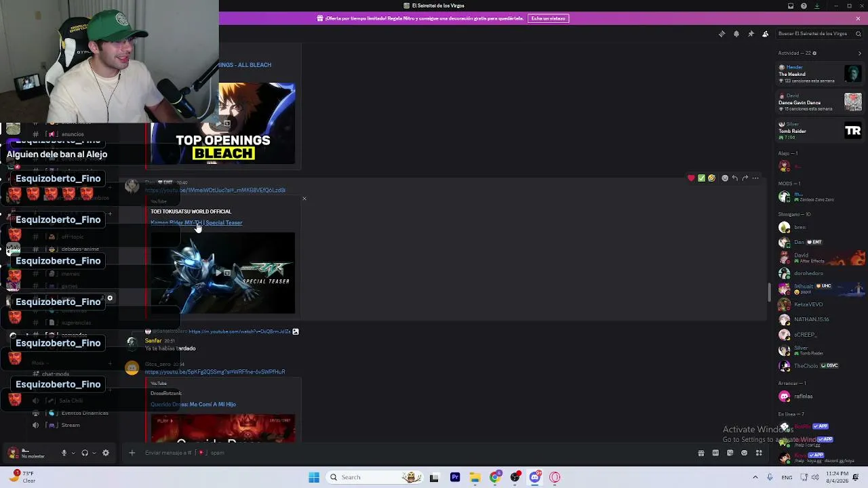Click TOEI TOKUSATSU WORLD OFFICIAL author name
The width and height of the screenshot is (868, 488).
pyautogui.click(x=191, y=211)
